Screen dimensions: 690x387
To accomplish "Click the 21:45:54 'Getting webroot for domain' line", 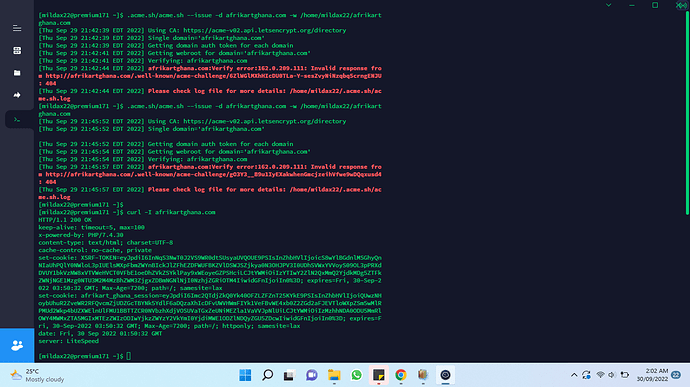I will click(175, 151).
